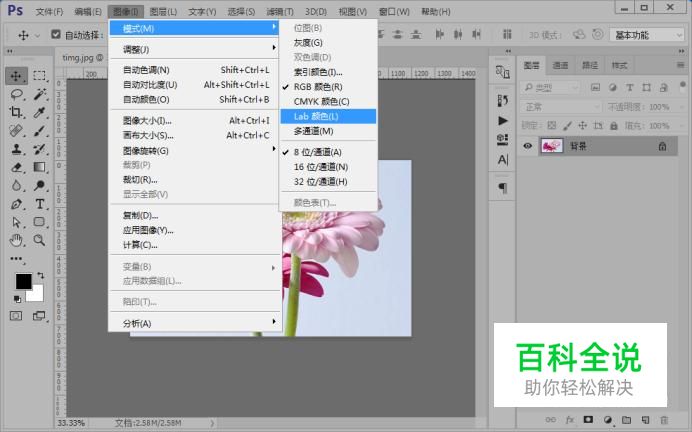The height and width of the screenshot is (432, 692).
Task: Open the Paragraph panel icon
Action: pos(503,188)
